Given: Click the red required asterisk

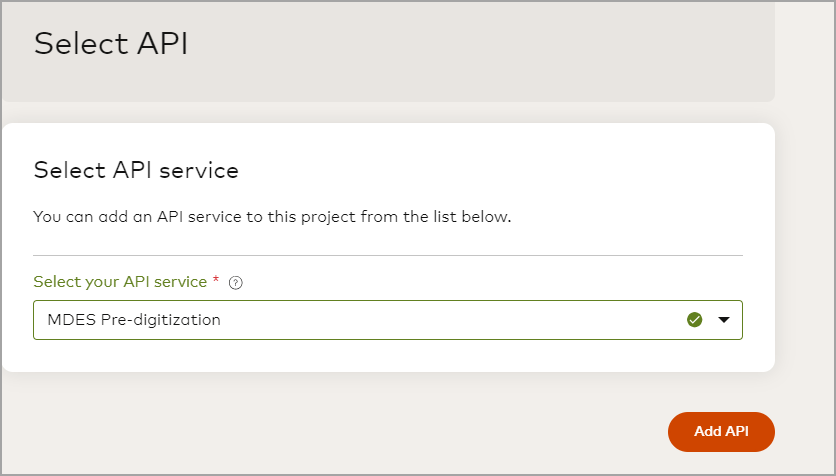Looking at the screenshot, I should [217, 281].
